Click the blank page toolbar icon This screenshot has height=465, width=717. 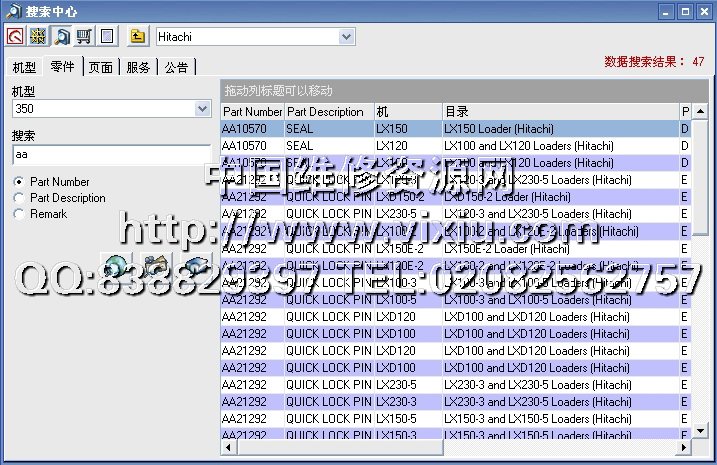[x=107, y=37]
